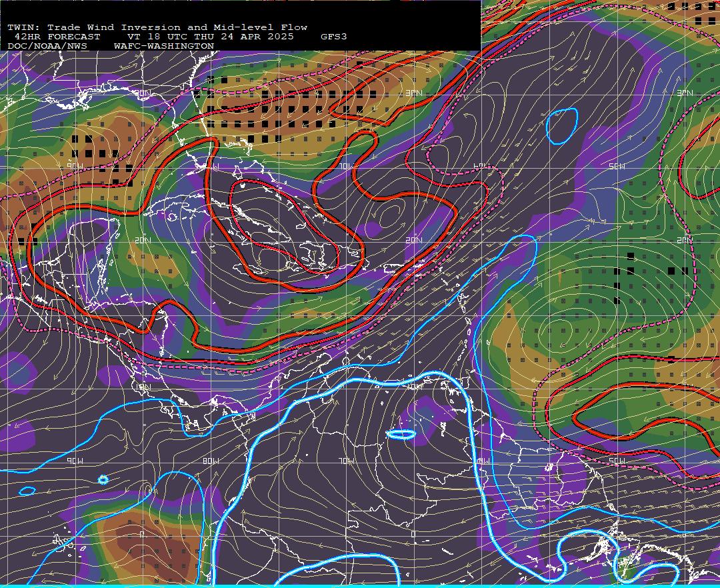
Task: Select the "GFS3" model label
Action: pyautogui.click(x=334, y=37)
